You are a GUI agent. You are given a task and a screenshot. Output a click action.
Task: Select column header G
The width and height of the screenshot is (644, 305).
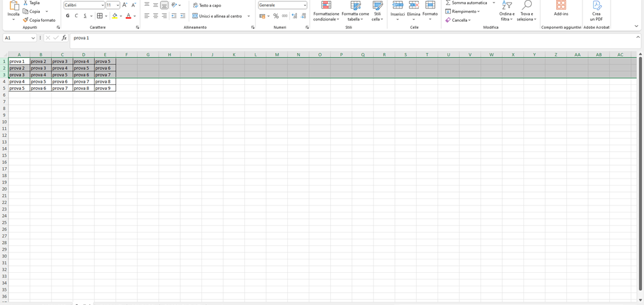[148, 55]
